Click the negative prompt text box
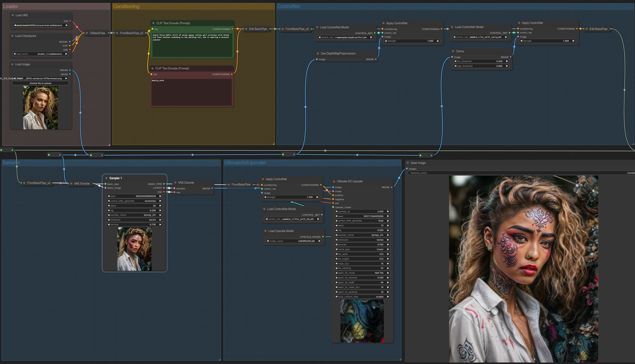Screen dimensions: 635x364 pyautogui.click(x=192, y=92)
